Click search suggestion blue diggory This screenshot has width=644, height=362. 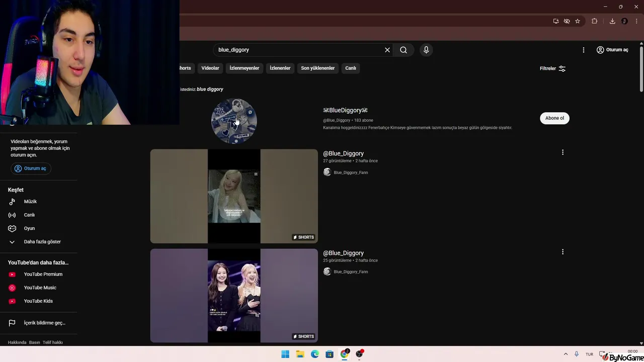pos(210,89)
